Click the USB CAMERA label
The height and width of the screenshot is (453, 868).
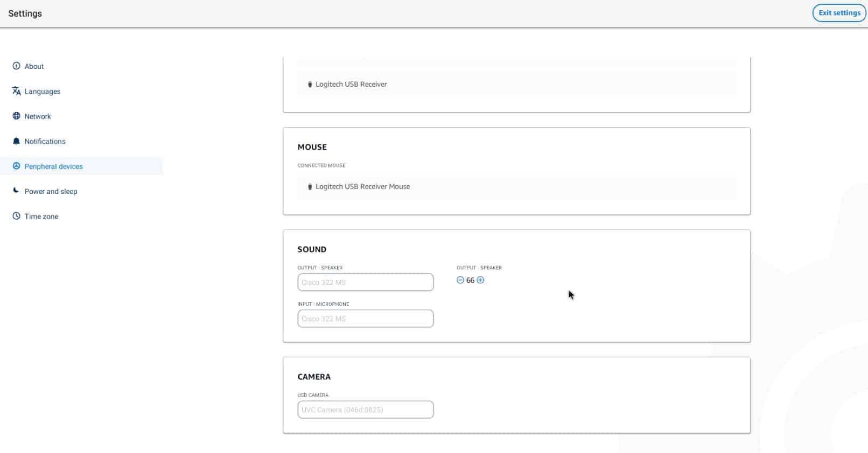[313, 395]
